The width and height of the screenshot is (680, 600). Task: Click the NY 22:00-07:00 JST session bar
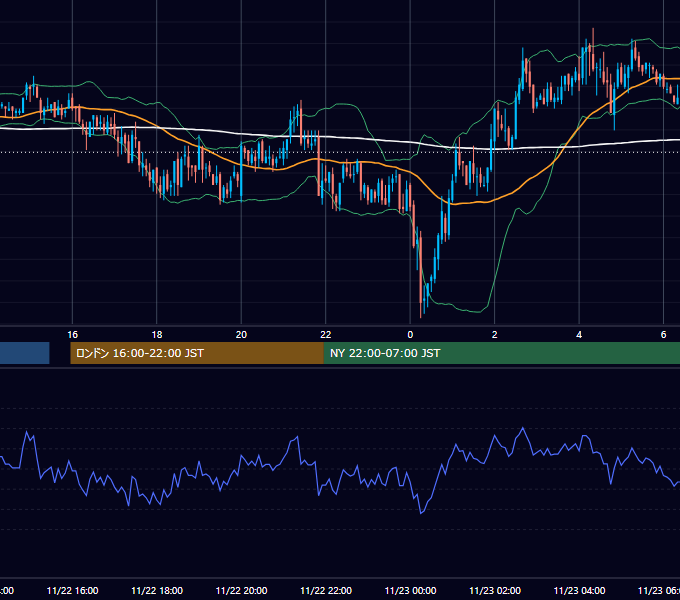coord(502,353)
